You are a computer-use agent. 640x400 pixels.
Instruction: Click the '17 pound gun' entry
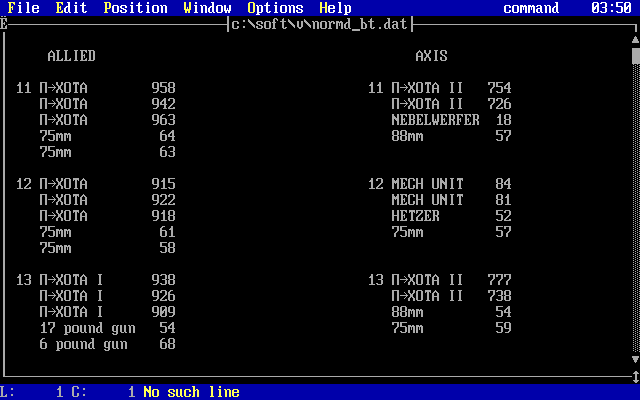pyautogui.click(x=87, y=328)
